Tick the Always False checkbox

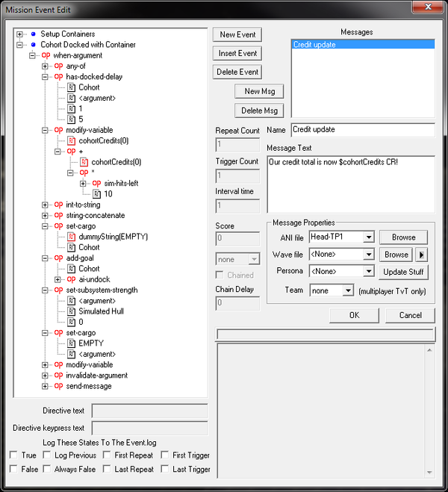(47, 470)
